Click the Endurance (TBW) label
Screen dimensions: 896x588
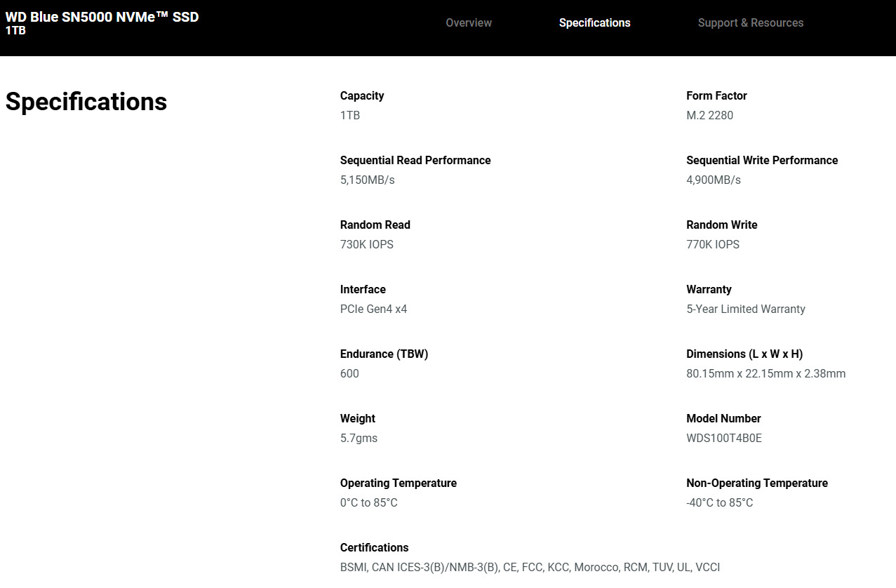pos(384,354)
